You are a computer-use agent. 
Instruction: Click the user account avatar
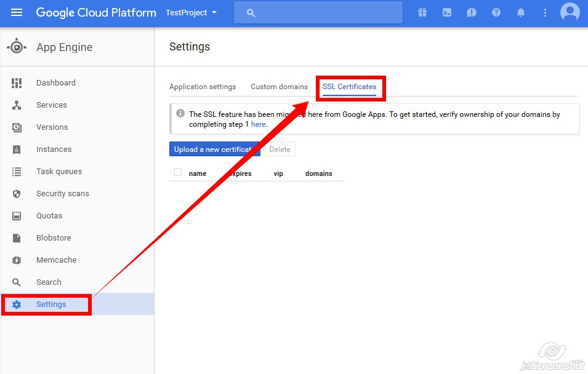coord(570,12)
